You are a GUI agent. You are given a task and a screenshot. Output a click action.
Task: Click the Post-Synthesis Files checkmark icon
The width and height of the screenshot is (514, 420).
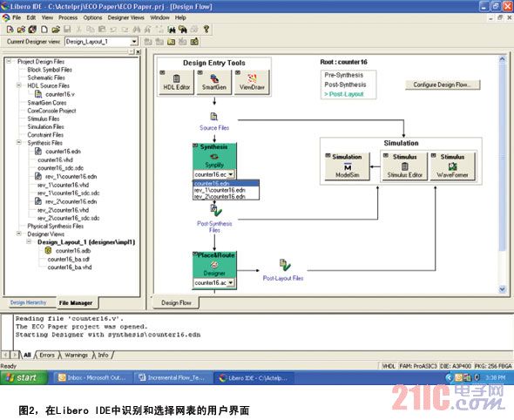pyautogui.click(x=216, y=210)
